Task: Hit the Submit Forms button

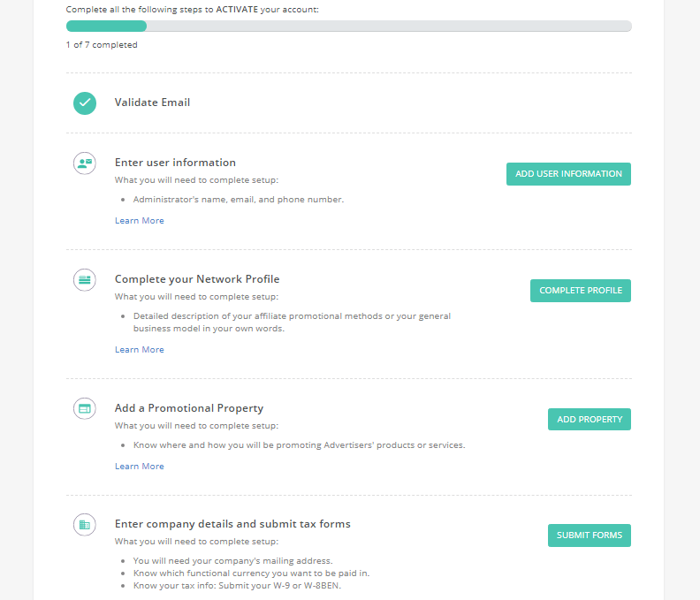Action: [x=590, y=535]
